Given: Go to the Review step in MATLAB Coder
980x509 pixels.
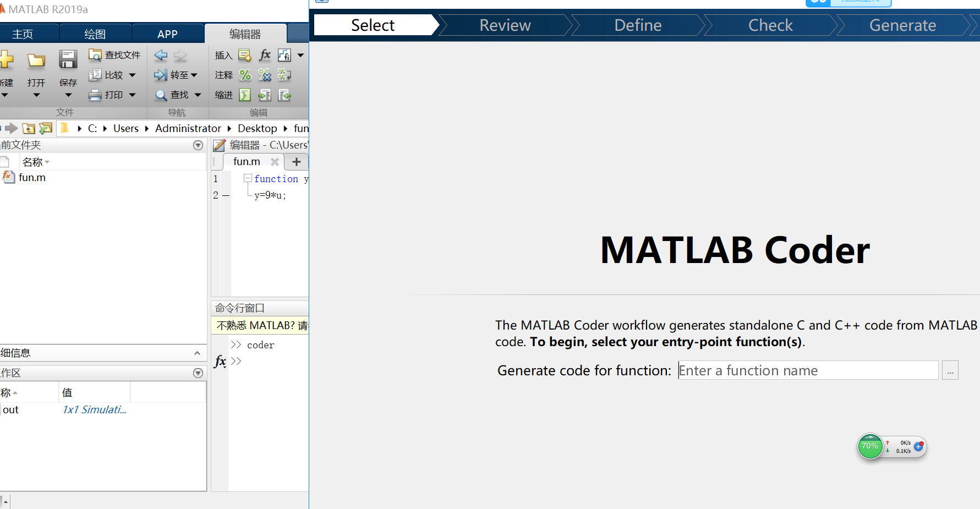Looking at the screenshot, I should point(505,25).
